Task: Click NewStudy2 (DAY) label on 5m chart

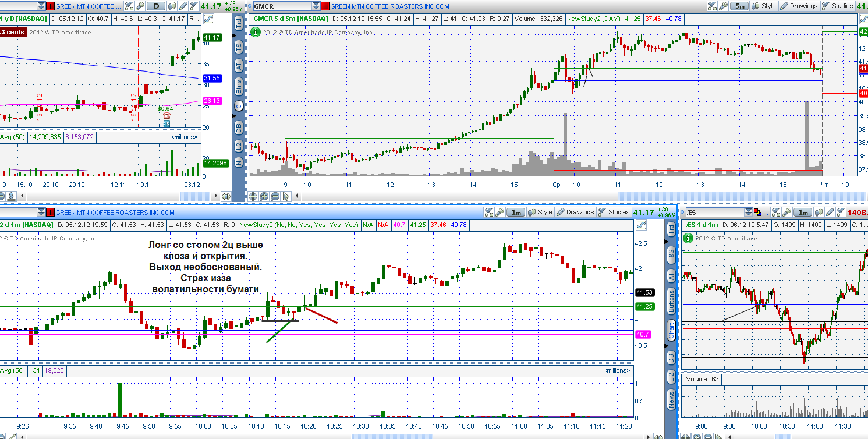Action: (x=593, y=19)
